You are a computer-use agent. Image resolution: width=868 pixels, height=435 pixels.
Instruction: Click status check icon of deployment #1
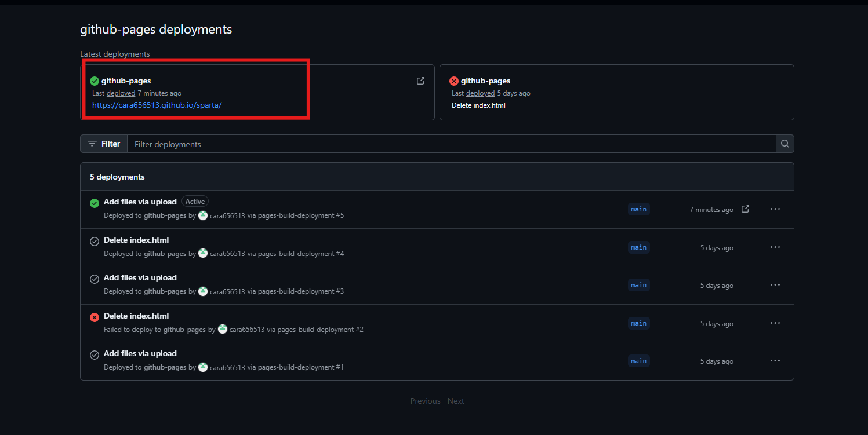tap(95, 355)
